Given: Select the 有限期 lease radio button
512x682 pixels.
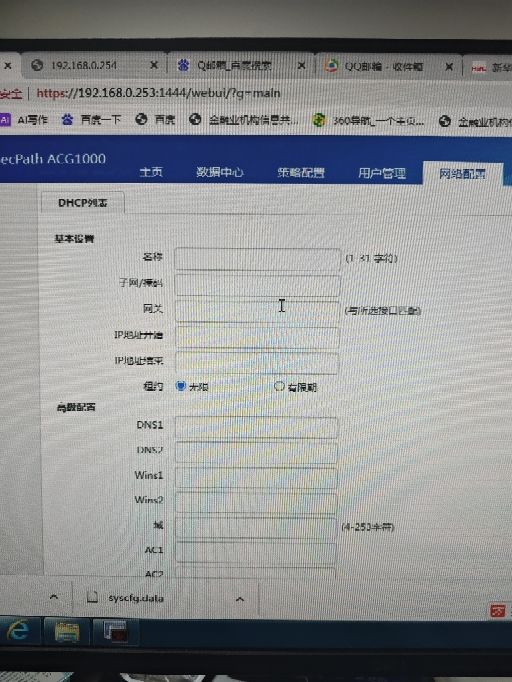Looking at the screenshot, I should tap(279, 386).
